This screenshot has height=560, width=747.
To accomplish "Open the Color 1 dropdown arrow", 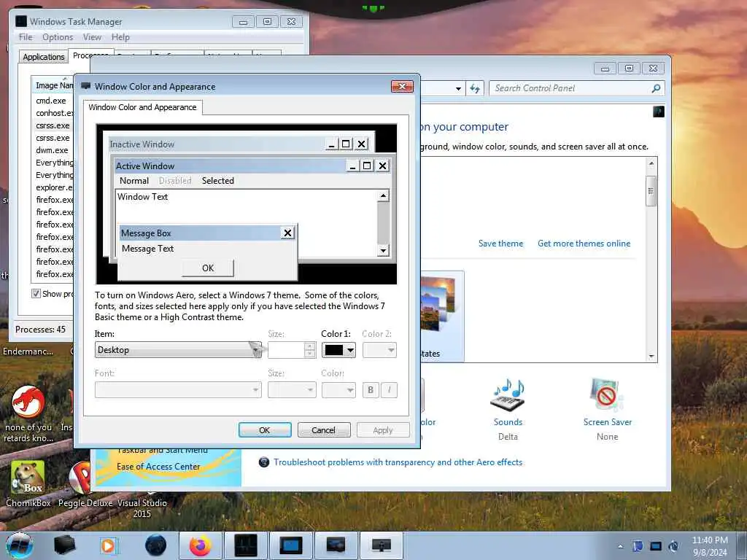I will [350, 351].
